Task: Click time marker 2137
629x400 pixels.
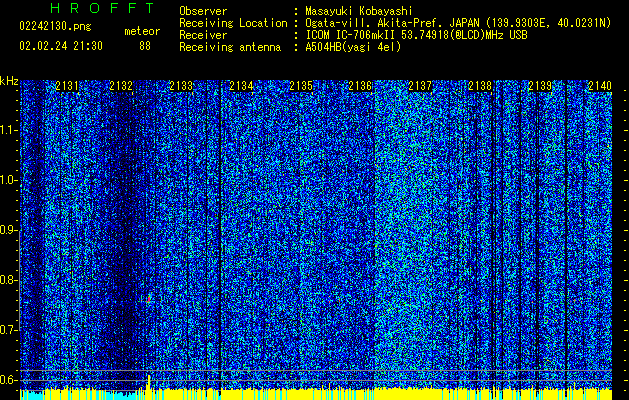Action: point(420,86)
